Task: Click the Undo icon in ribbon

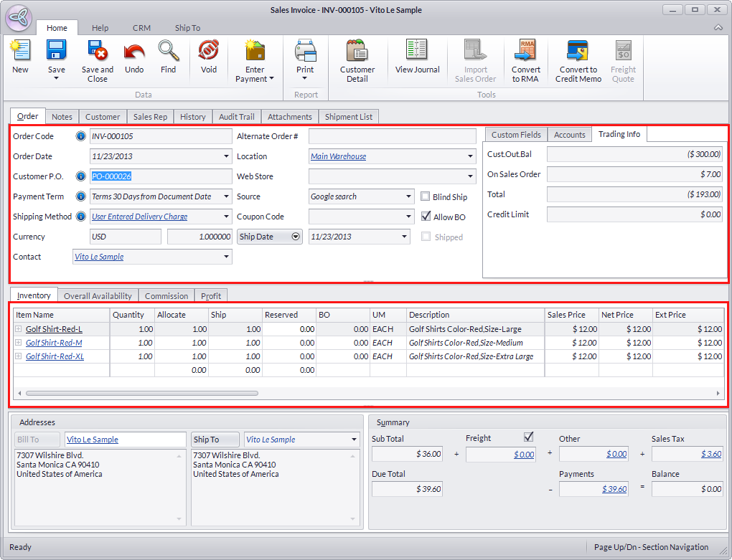Action: (134, 52)
